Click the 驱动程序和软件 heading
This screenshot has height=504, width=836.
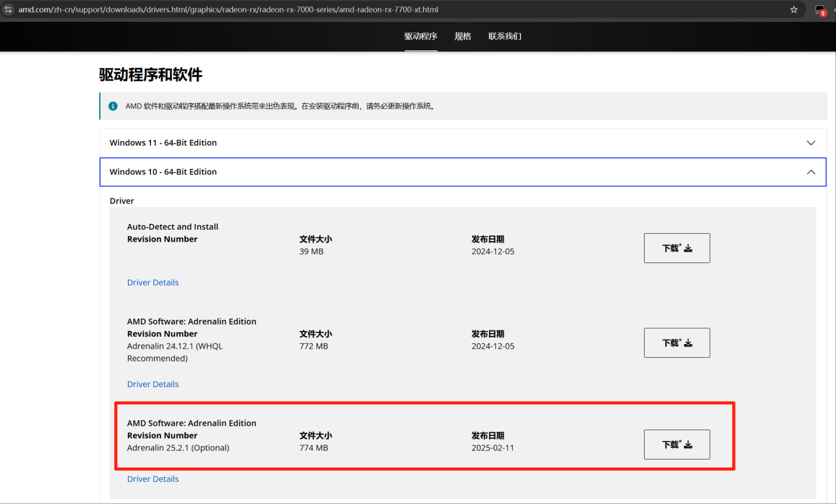151,75
